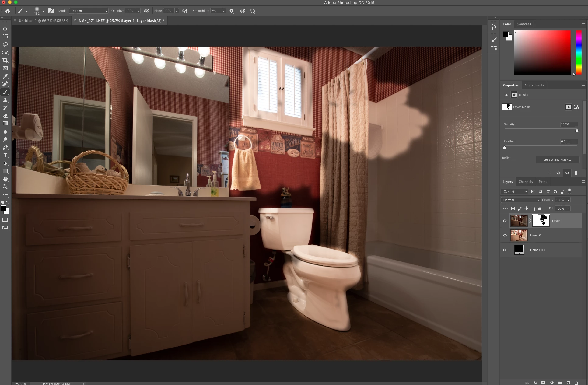Screen dimensions: 588x385
Task: Switch to the Swatches tab
Action: (524, 24)
